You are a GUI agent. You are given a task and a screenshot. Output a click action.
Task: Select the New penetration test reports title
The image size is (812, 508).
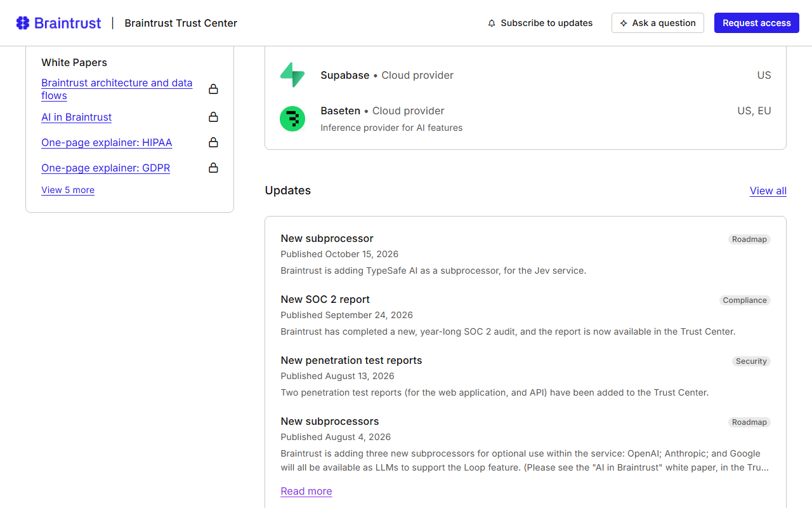tap(351, 360)
